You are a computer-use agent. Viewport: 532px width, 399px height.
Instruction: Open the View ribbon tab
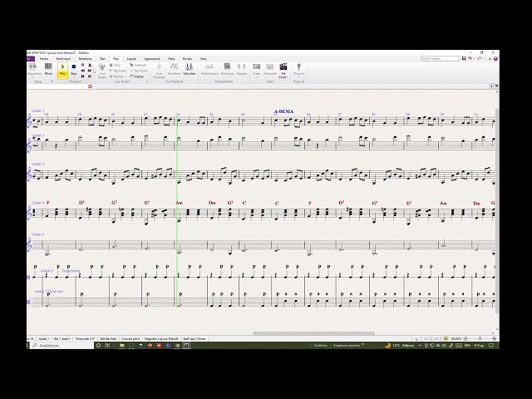point(203,59)
